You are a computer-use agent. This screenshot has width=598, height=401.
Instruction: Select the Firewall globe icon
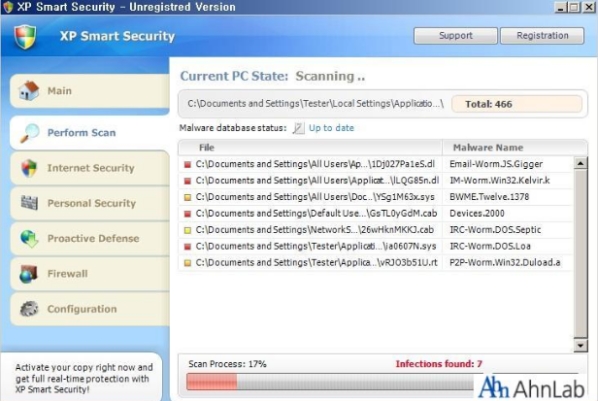point(29,274)
